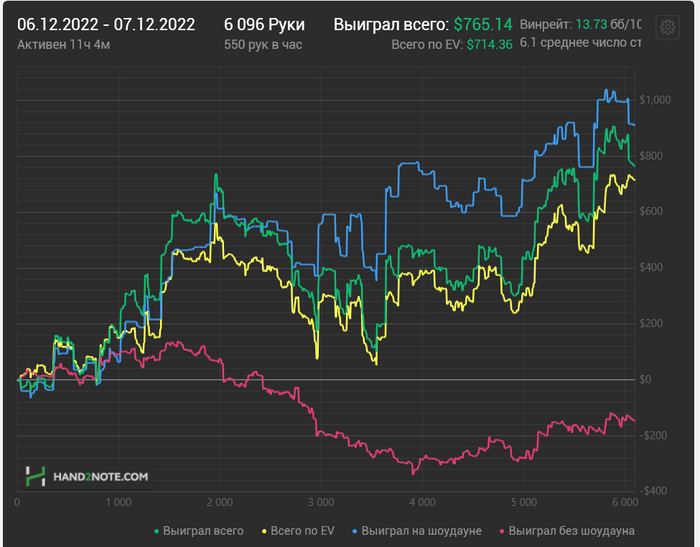Click the '1 000' x-axis label

tap(118, 503)
